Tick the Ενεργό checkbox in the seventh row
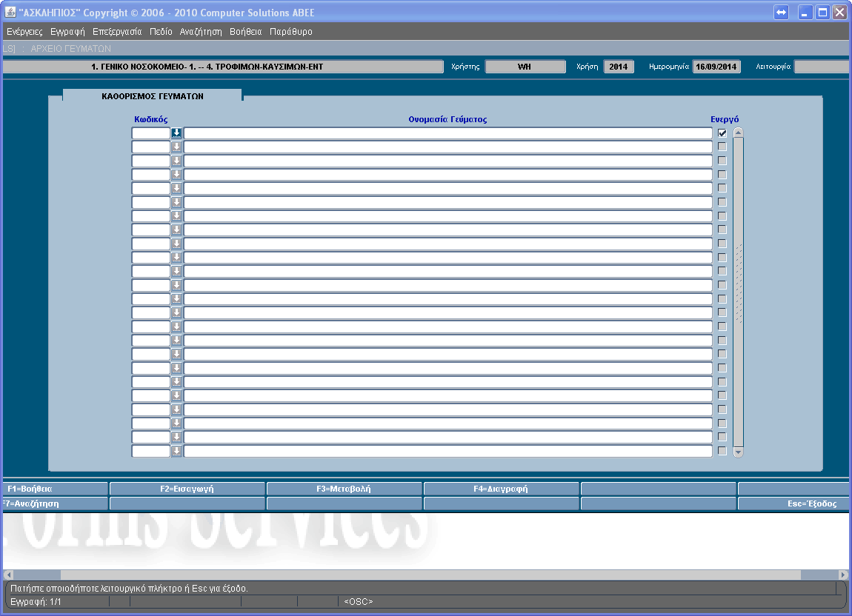The height and width of the screenshot is (616, 852). pos(722,215)
